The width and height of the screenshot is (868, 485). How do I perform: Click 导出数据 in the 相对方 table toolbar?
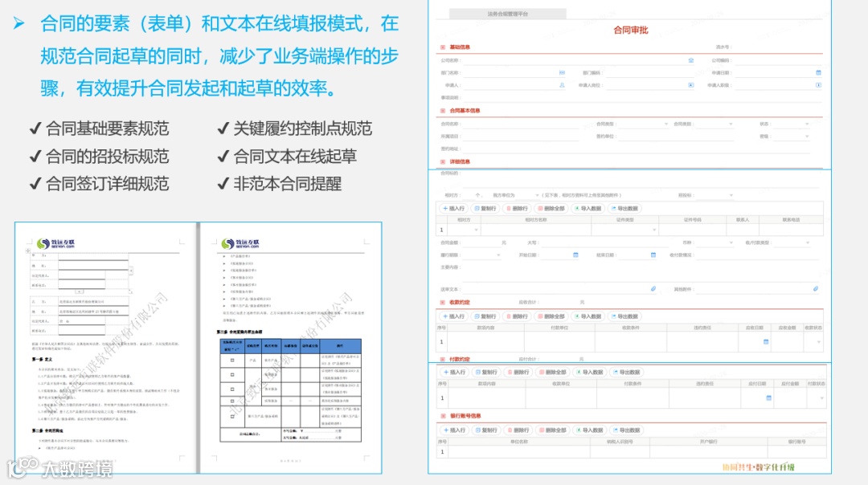[624, 209]
